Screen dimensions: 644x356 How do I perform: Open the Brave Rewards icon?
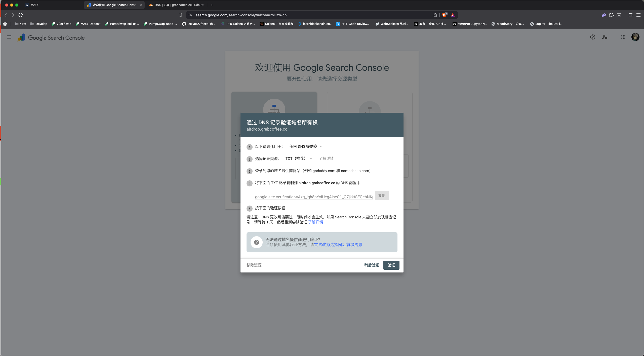453,15
